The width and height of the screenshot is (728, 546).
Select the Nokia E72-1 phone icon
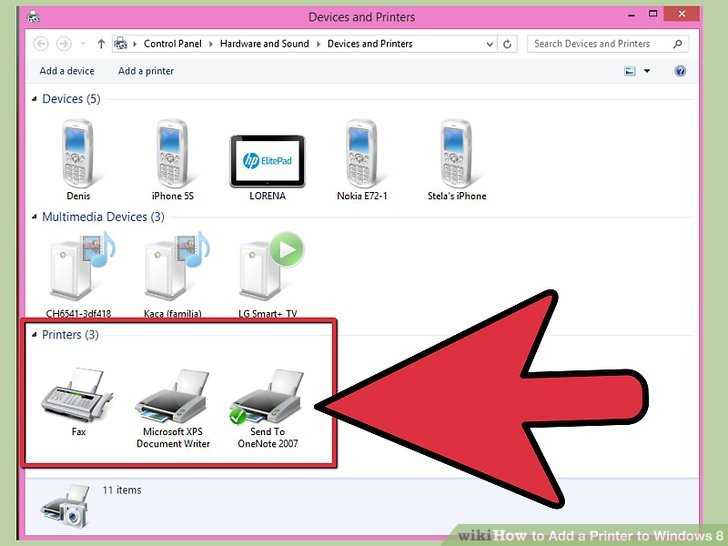pyautogui.click(x=361, y=154)
